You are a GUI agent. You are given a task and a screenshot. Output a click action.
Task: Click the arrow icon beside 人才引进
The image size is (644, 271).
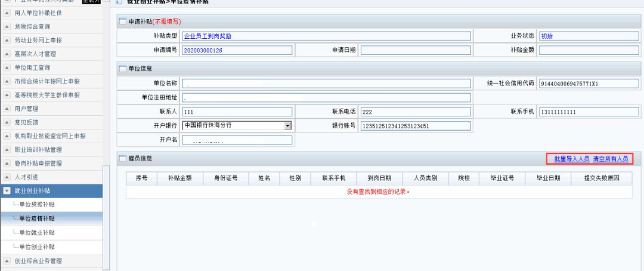tap(7, 177)
